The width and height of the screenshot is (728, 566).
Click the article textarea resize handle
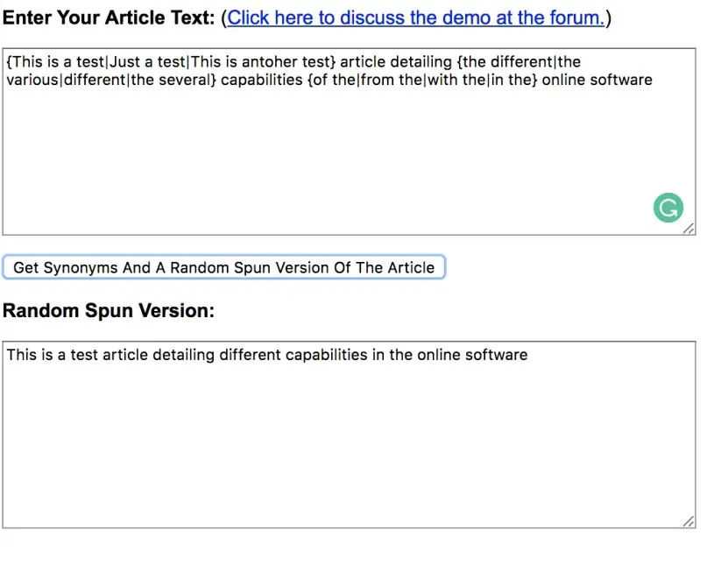pyautogui.click(x=689, y=229)
